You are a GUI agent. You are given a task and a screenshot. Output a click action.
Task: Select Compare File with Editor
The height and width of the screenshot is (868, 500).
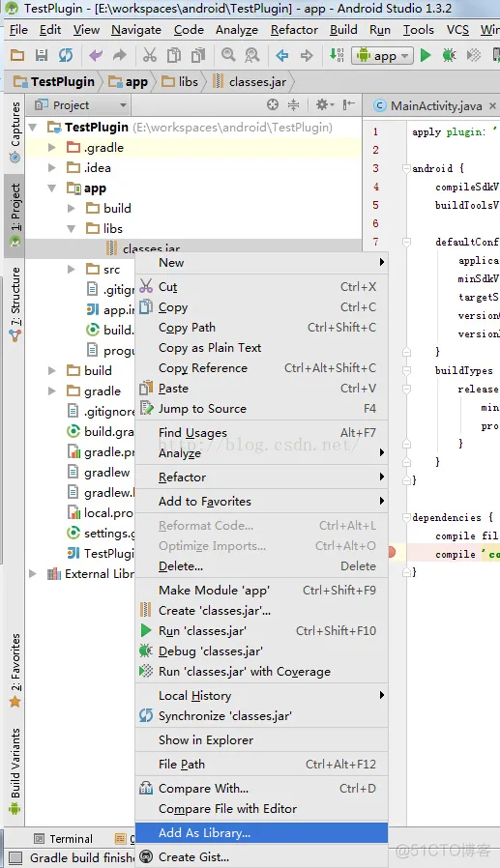coord(261,809)
